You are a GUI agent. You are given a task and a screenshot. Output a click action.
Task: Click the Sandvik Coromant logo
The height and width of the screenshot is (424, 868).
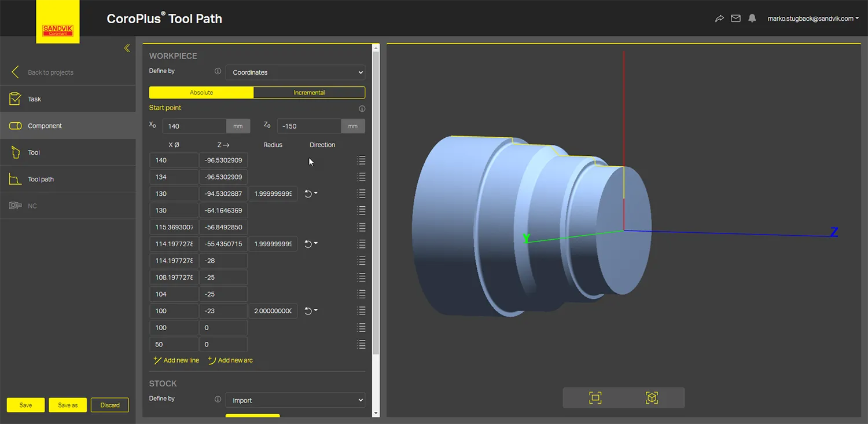pyautogui.click(x=58, y=22)
